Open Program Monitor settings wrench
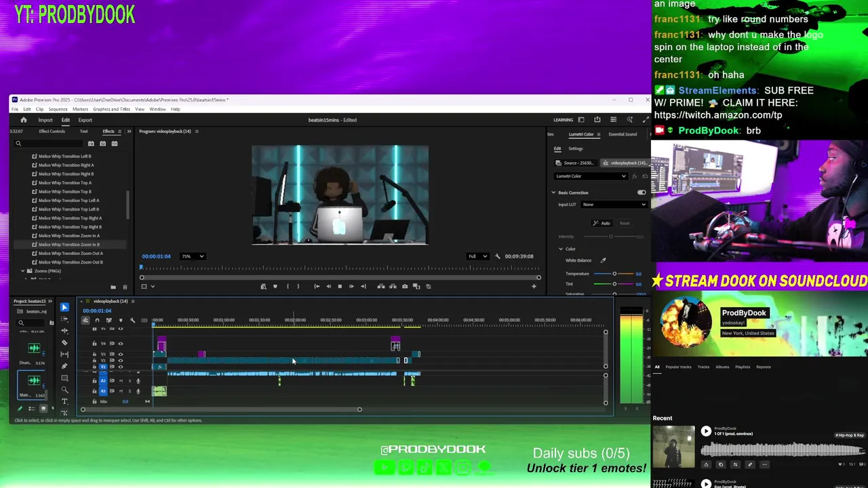This screenshot has height=488, width=868. coord(498,256)
